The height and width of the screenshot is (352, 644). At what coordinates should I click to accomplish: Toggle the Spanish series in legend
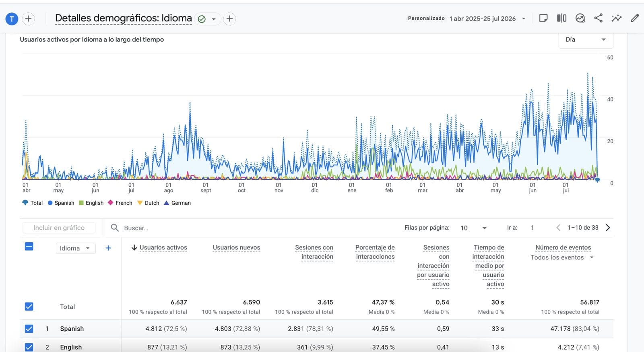[x=61, y=203]
